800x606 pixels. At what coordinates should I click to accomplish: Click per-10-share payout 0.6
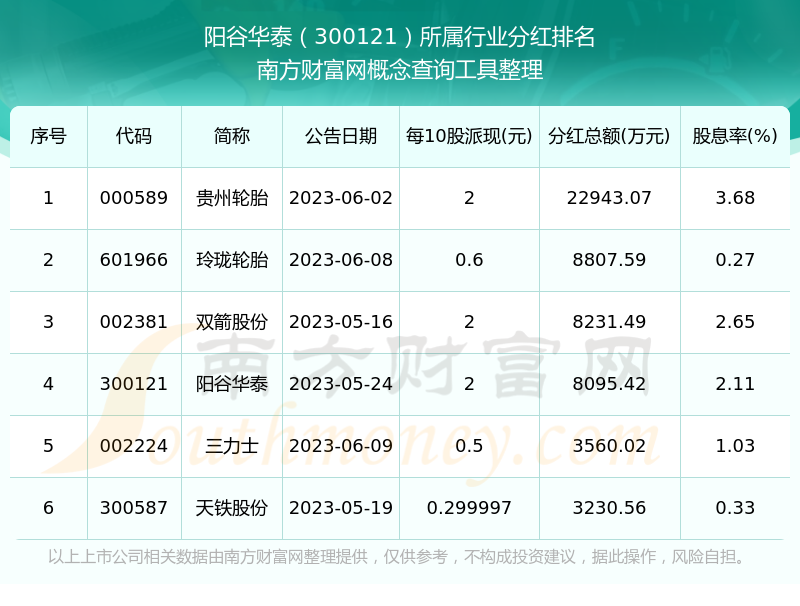(x=469, y=260)
